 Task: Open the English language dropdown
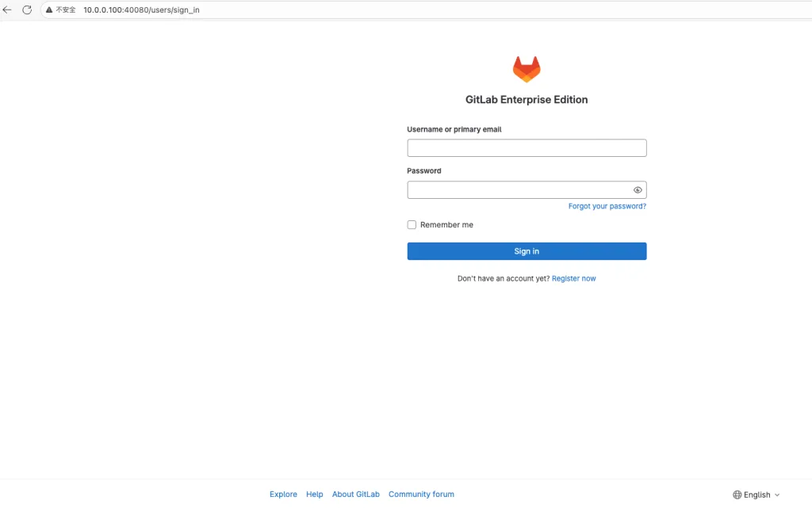click(x=756, y=494)
